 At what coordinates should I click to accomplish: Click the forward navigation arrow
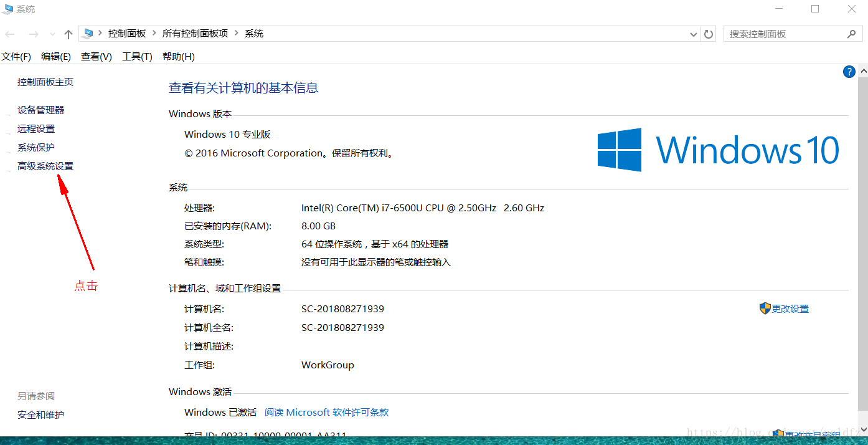coord(34,34)
